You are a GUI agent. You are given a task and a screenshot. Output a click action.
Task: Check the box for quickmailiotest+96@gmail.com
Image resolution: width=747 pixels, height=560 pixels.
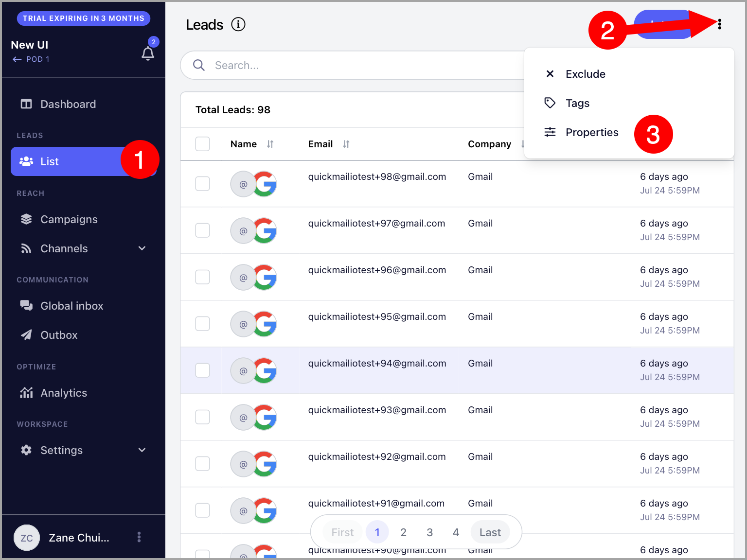point(202,277)
